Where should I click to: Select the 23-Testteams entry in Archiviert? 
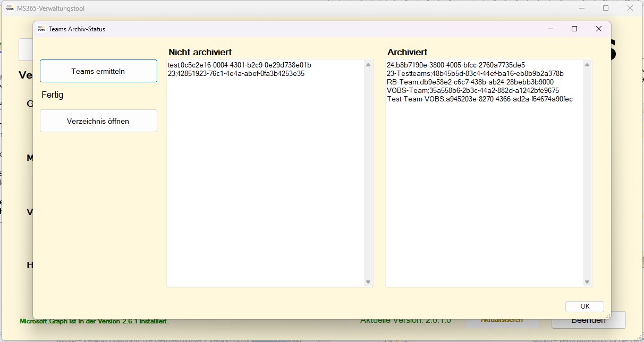(x=475, y=74)
